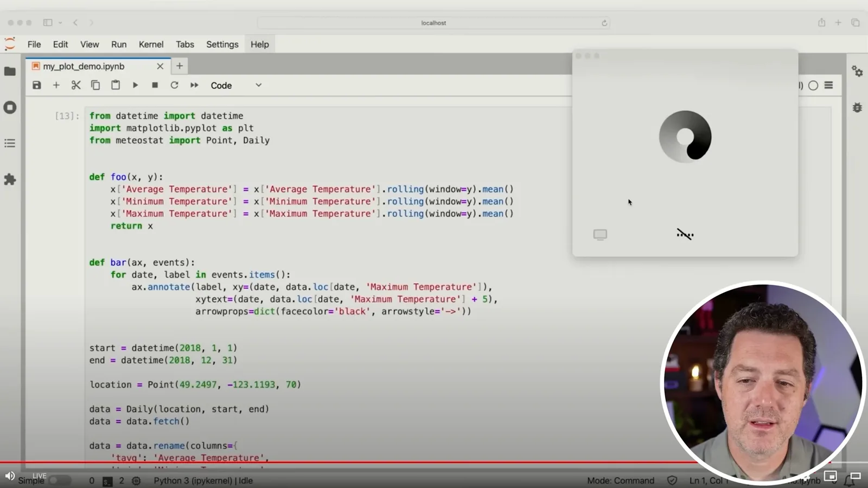
Task: Save the notebook with the floppy disk icon
Action: click(x=37, y=85)
